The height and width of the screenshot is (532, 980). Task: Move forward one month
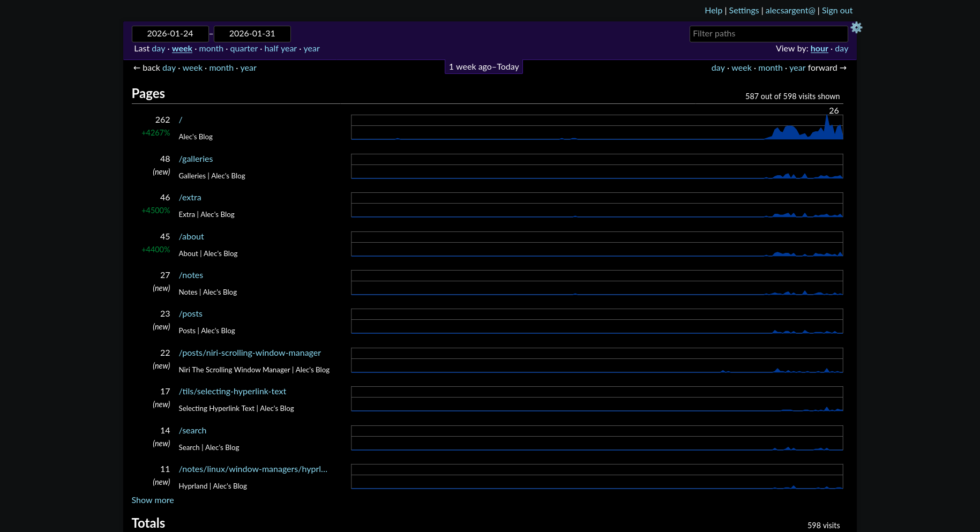tap(770, 68)
